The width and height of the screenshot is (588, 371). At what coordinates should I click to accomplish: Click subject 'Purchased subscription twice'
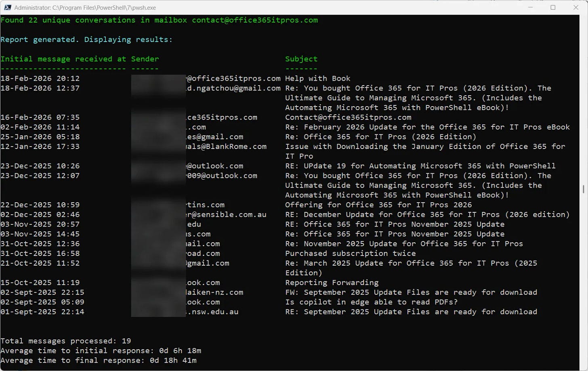point(351,254)
